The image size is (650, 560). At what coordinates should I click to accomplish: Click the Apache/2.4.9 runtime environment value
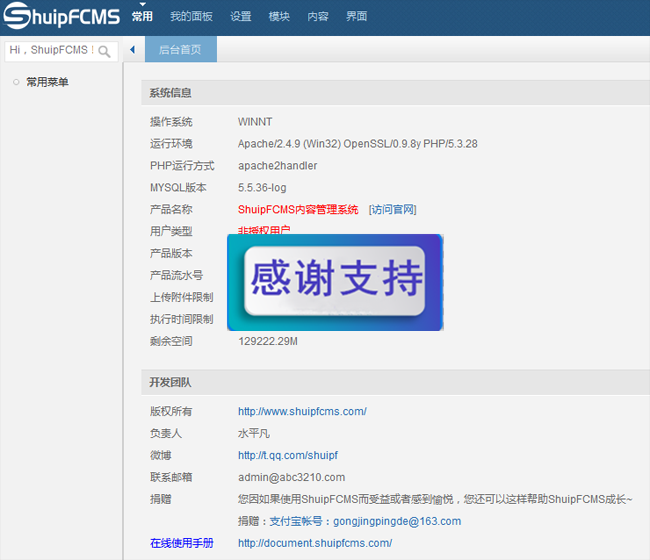pos(358,144)
